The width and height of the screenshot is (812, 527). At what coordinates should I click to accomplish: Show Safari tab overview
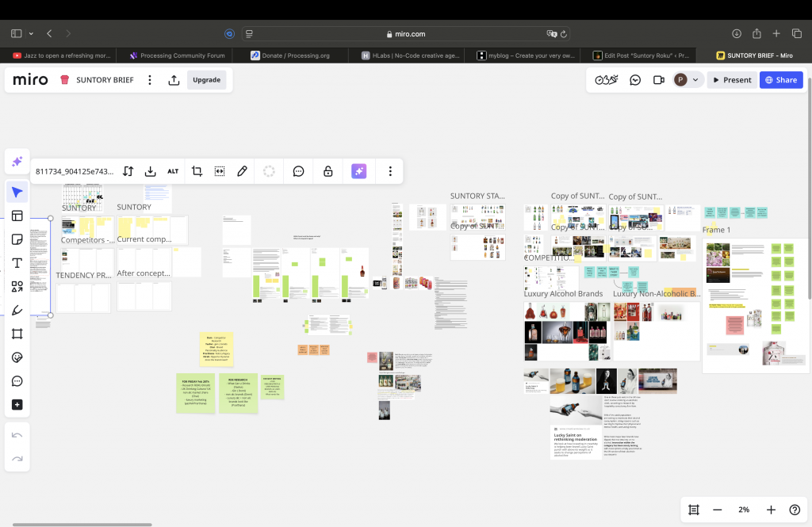tap(796, 33)
